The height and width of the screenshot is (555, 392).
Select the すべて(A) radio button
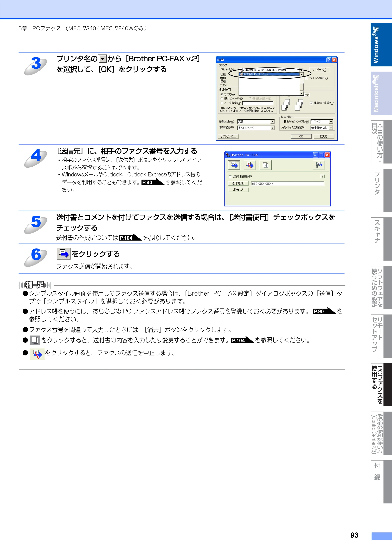(222, 94)
